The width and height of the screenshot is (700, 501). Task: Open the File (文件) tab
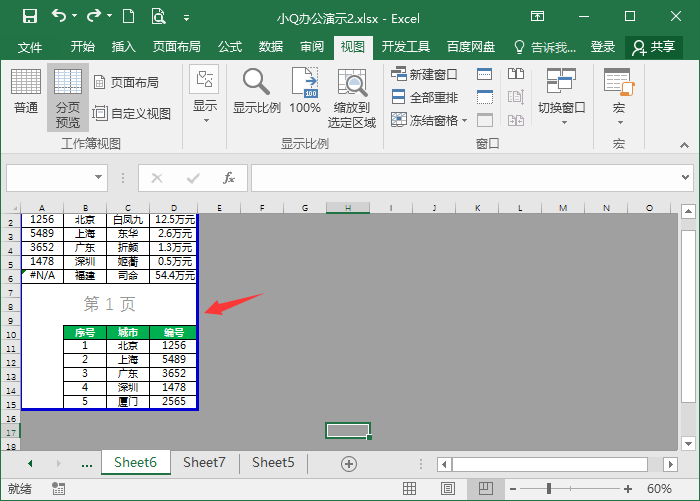coord(30,47)
